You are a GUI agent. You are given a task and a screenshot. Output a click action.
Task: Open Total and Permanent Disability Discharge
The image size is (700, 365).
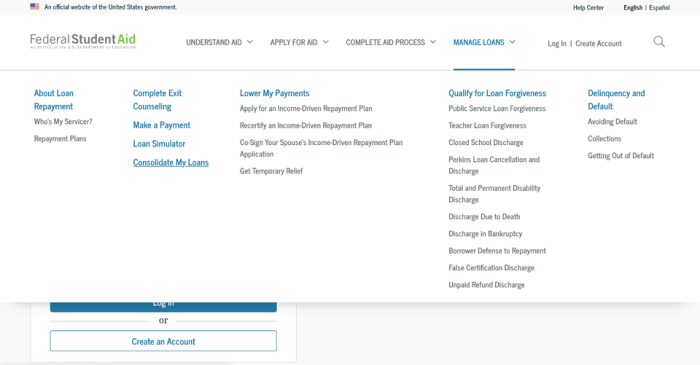click(x=495, y=194)
